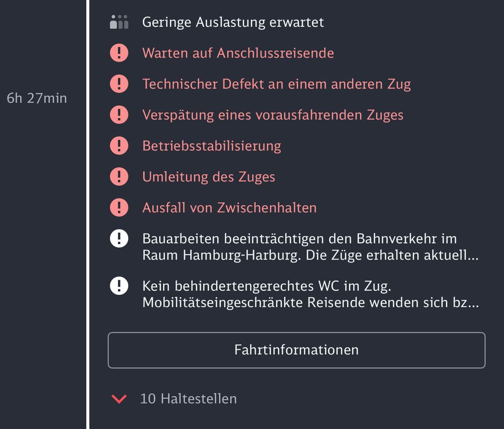This screenshot has width=504, height=429.
Task: Expand the 10 Haltestellen chevron
Action: pos(119,399)
